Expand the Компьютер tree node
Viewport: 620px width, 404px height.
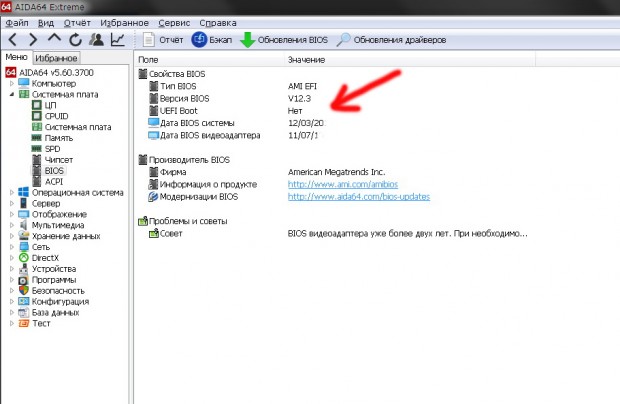click(12, 83)
